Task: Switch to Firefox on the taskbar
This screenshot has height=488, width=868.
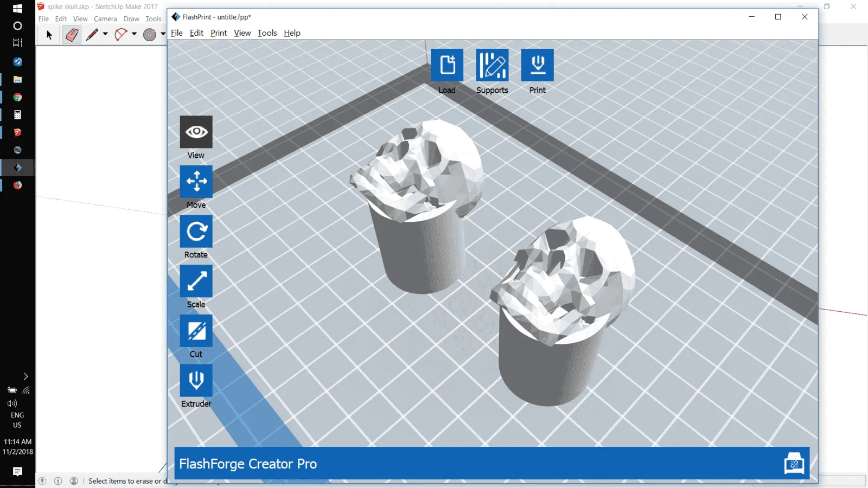Action: (17, 185)
